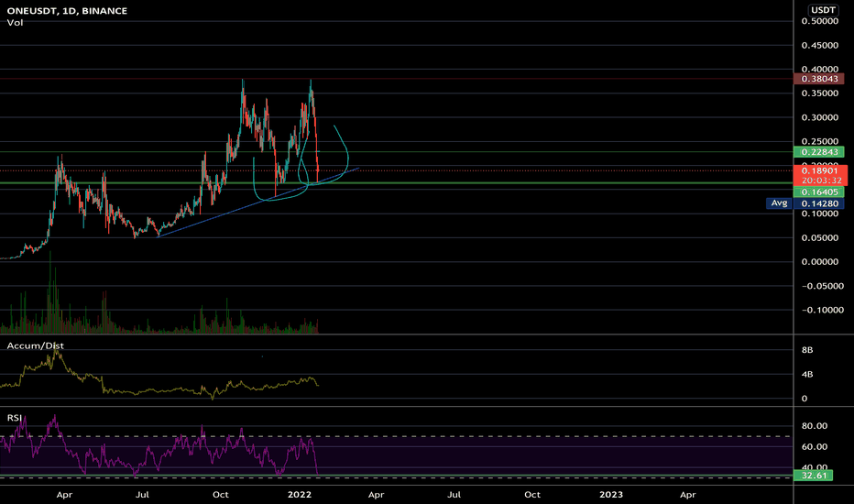Click the 0.14280 average price label
Screen dimensions: 854x504
[x=818, y=203]
